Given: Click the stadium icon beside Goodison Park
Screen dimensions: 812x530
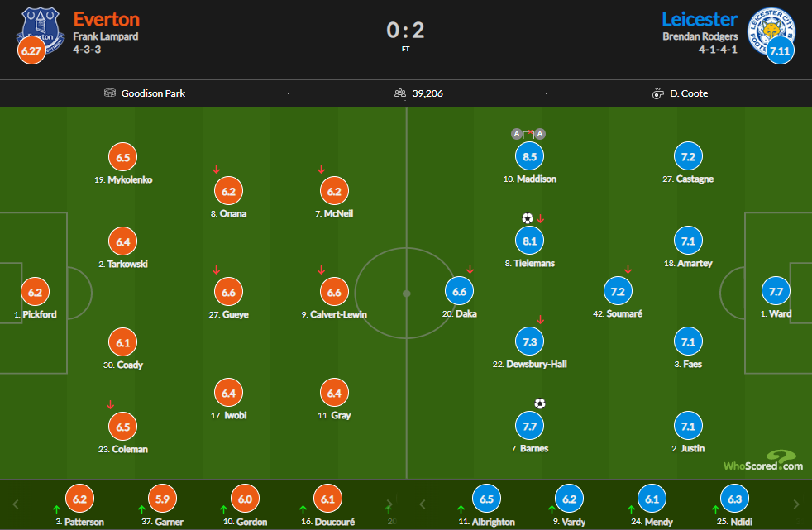Looking at the screenshot, I should coord(110,93).
